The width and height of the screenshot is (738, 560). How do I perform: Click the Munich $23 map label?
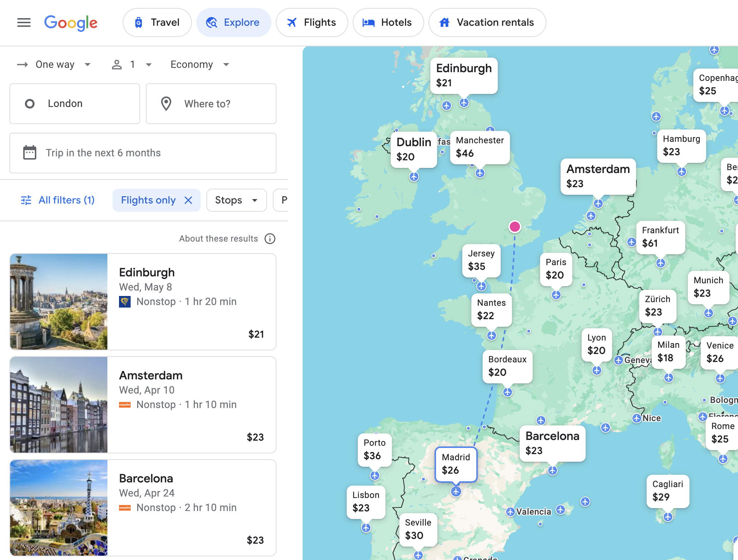pos(708,287)
